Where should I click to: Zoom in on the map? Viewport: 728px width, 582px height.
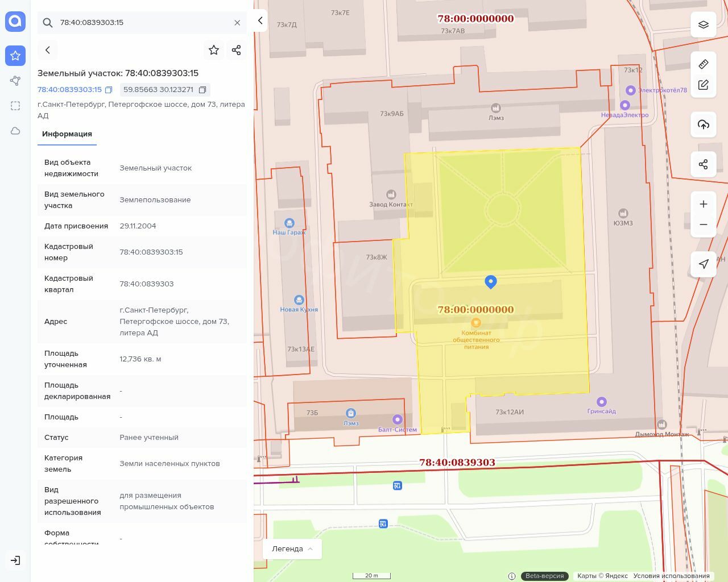click(704, 204)
